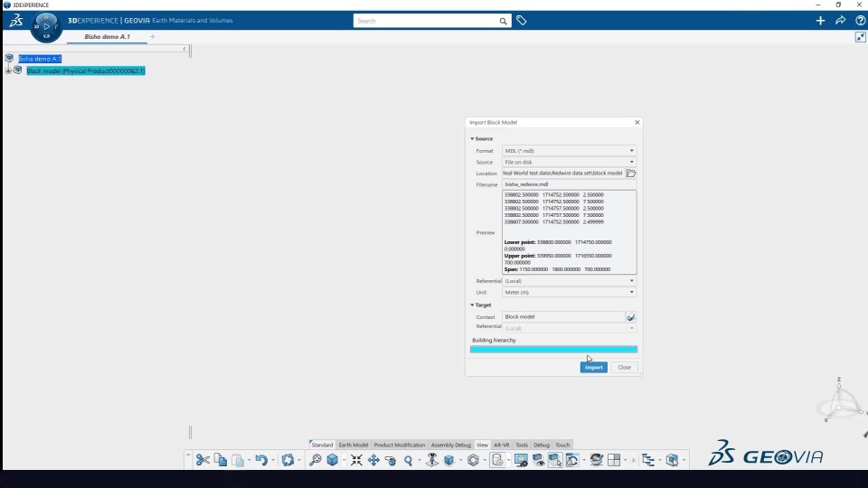Click the Share arrow icon
The image size is (868, 488).
click(x=840, y=21)
